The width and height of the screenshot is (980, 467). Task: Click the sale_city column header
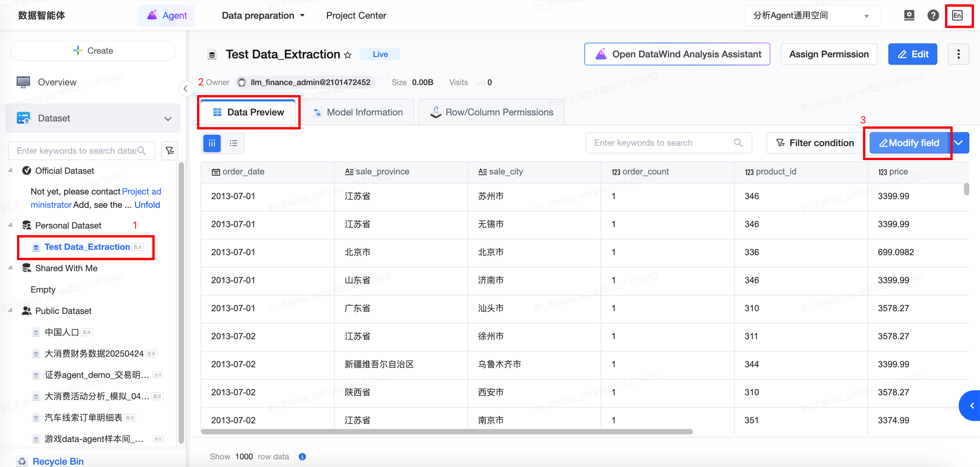coord(534,172)
